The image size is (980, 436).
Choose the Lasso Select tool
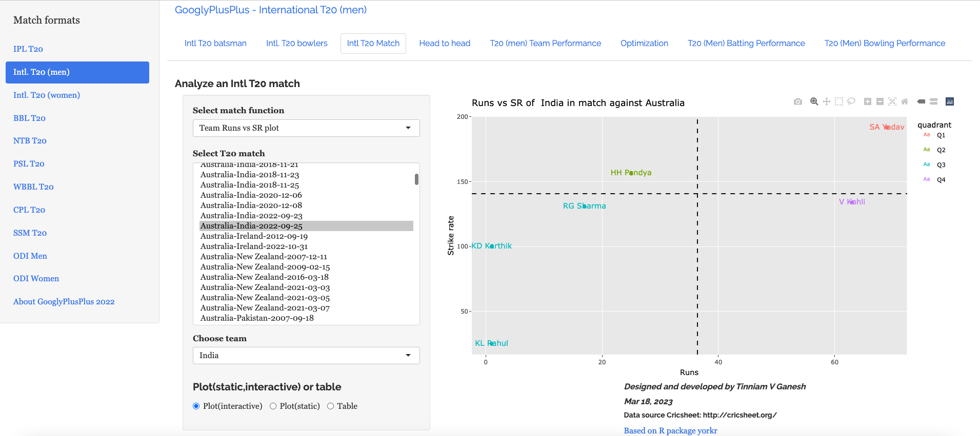851,101
